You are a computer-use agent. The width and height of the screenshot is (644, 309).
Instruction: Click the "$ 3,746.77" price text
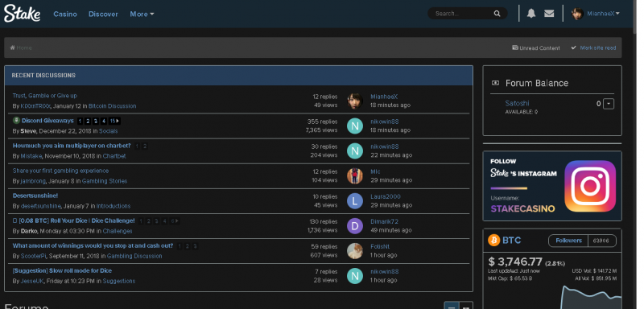tap(515, 262)
